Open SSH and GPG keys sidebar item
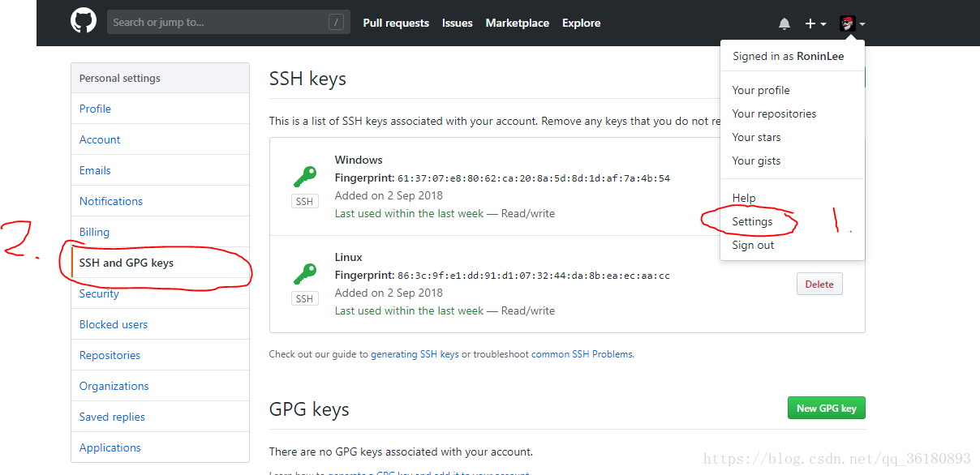Viewport: 980px width, 475px height. [x=160, y=263]
